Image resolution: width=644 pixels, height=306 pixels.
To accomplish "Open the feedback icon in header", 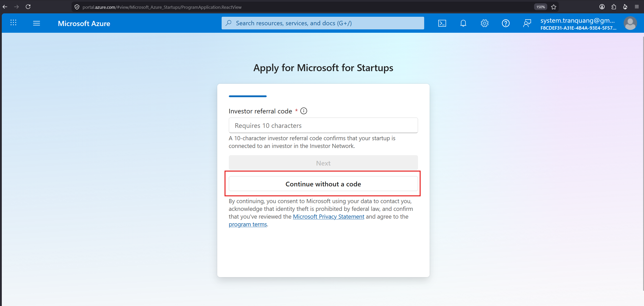I will [x=527, y=23].
